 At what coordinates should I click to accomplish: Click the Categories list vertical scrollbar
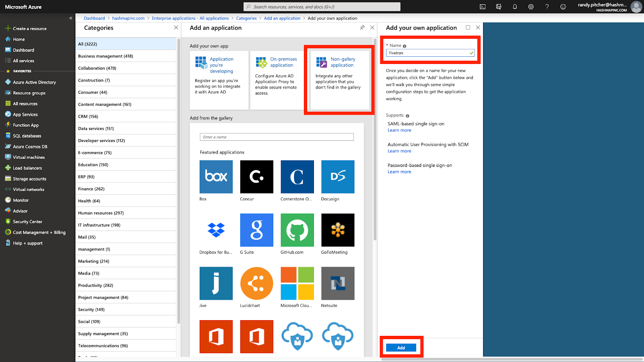(179, 181)
